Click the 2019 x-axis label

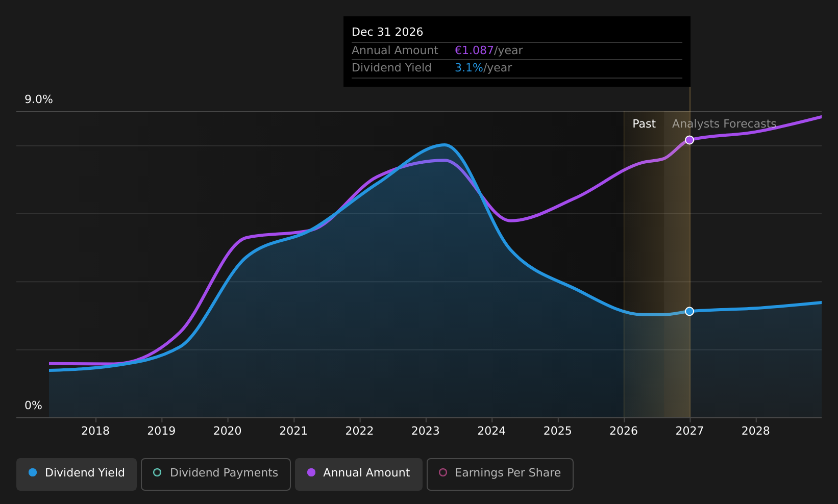tap(161, 431)
